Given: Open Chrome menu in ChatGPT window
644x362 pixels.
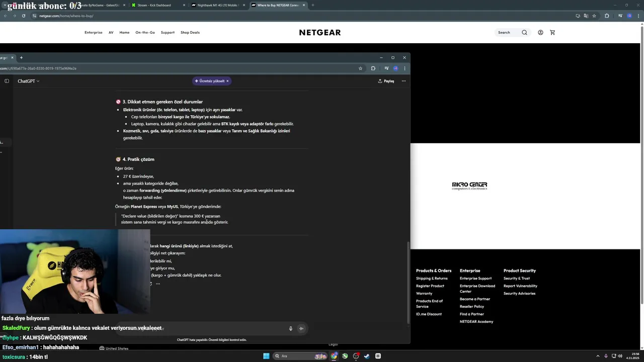Looking at the screenshot, I should pyautogui.click(x=405, y=68).
